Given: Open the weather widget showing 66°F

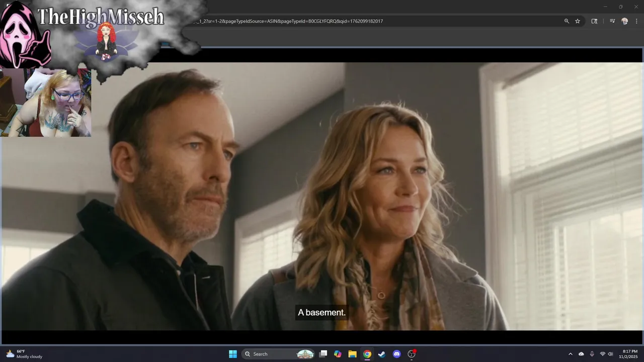Looking at the screenshot, I should point(24,354).
